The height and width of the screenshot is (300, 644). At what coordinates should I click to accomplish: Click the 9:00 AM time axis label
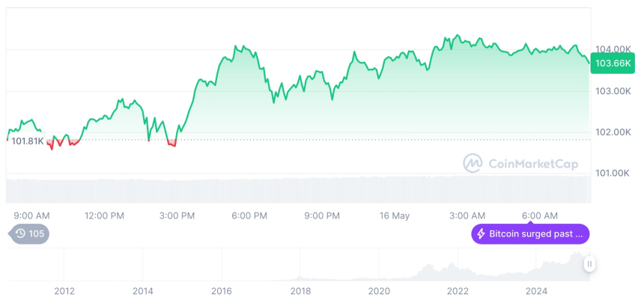click(x=32, y=215)
